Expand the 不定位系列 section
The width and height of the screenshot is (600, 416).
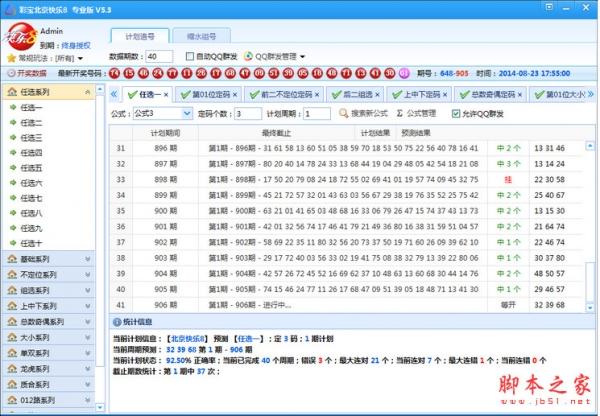tap(88, 275)
